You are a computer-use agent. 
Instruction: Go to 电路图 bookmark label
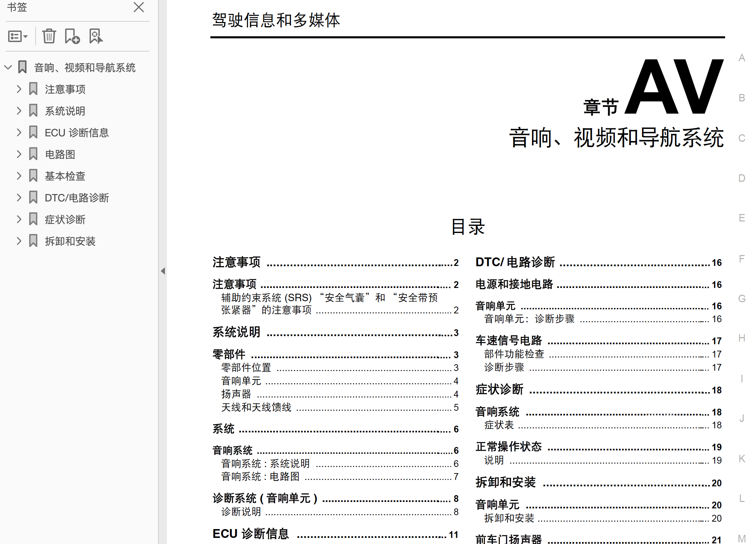(x=60, y=154)
